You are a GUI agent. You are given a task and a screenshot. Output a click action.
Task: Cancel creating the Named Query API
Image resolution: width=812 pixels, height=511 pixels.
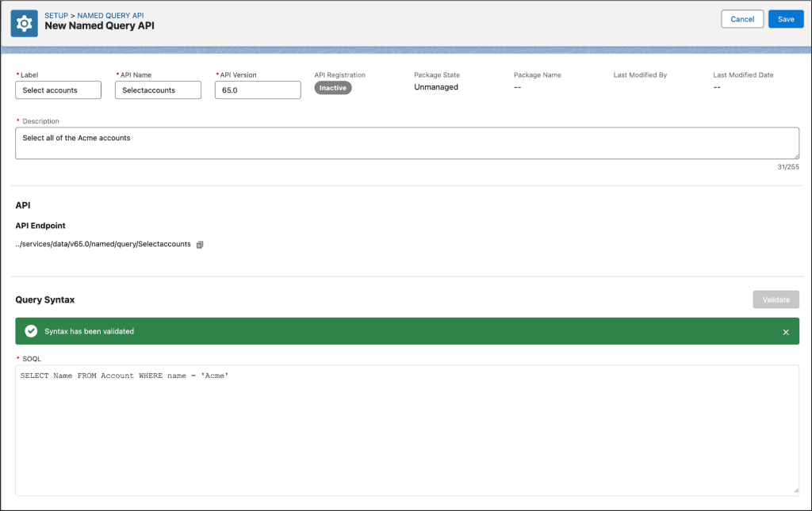[742, 18]
